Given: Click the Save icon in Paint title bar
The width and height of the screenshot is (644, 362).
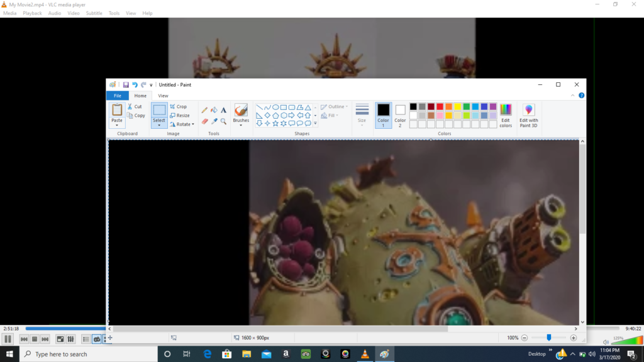Looking at the screenshot, I should tap(126, 85).
